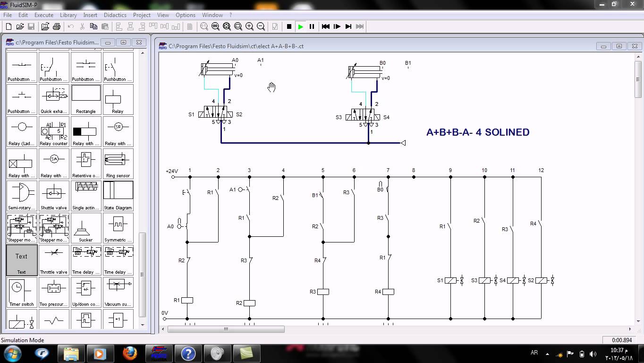Click relay coil R1 in the circuit
This screenshot has width=644, height=363.
tap(187, 300)
